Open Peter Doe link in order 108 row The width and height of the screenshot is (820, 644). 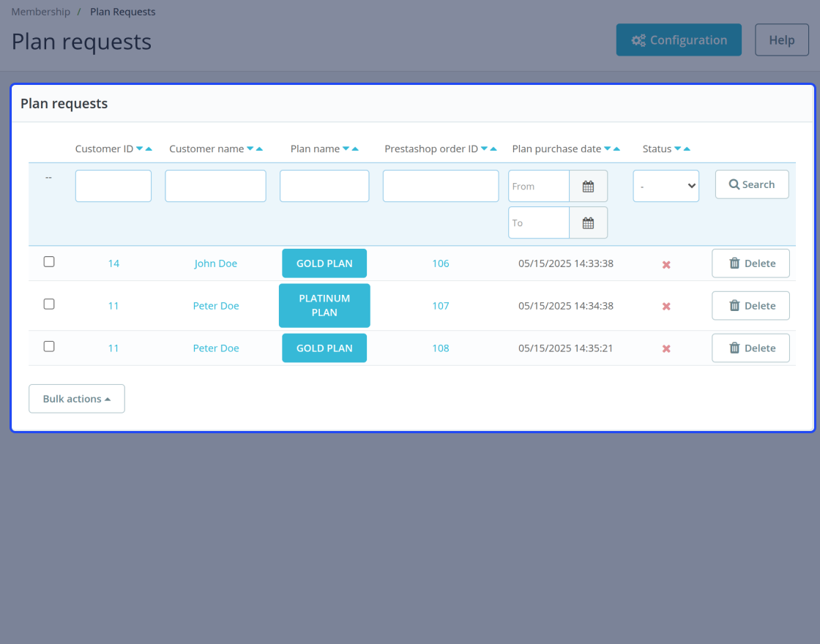[216, 348]
